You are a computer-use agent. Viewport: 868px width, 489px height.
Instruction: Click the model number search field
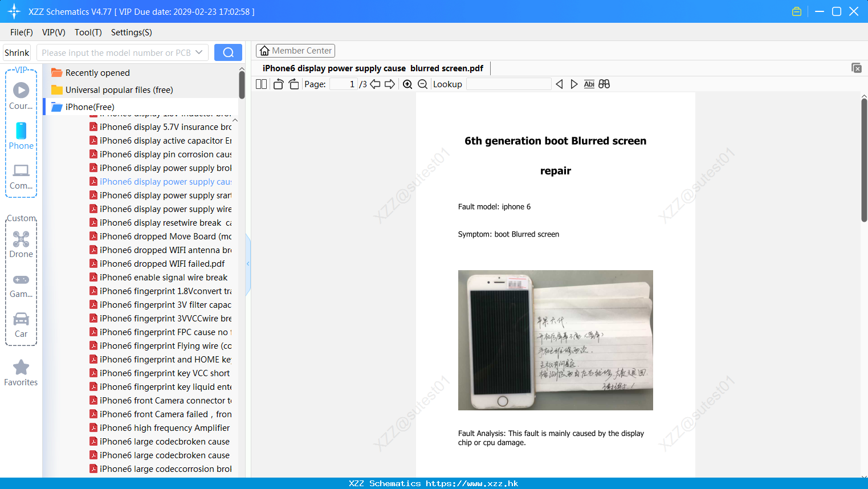click(116, 52)
